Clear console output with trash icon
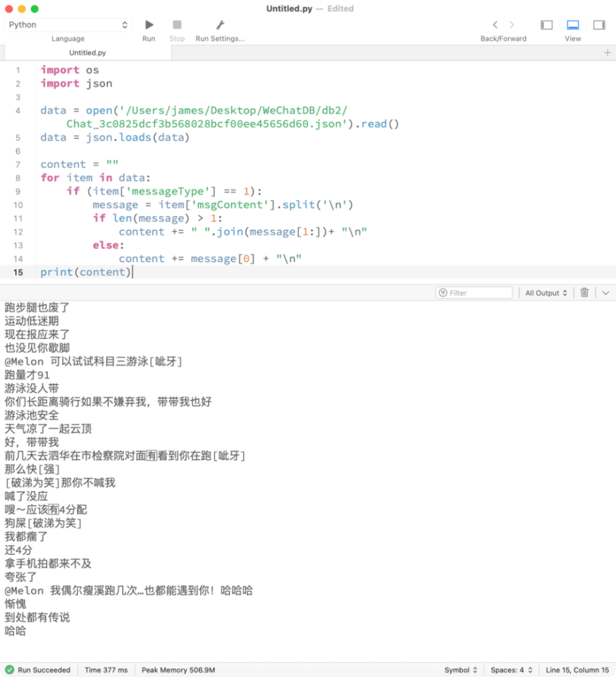Viewport: 616px width, 677px height. (x=585, y=293)
